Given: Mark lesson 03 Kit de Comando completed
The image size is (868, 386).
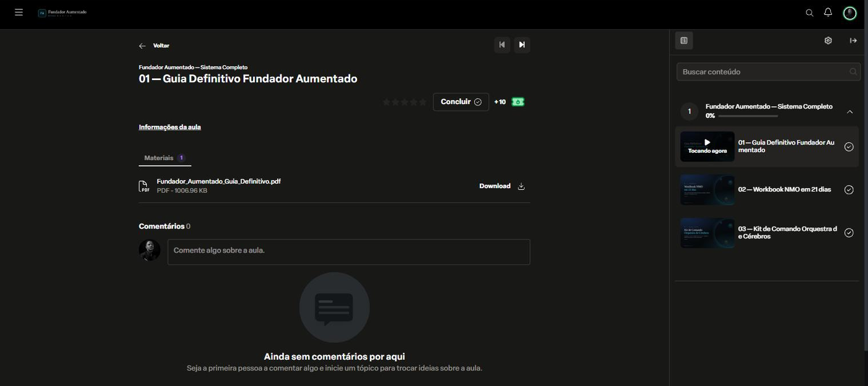Looking at the screenshot, I should click(x=849, y=233).
